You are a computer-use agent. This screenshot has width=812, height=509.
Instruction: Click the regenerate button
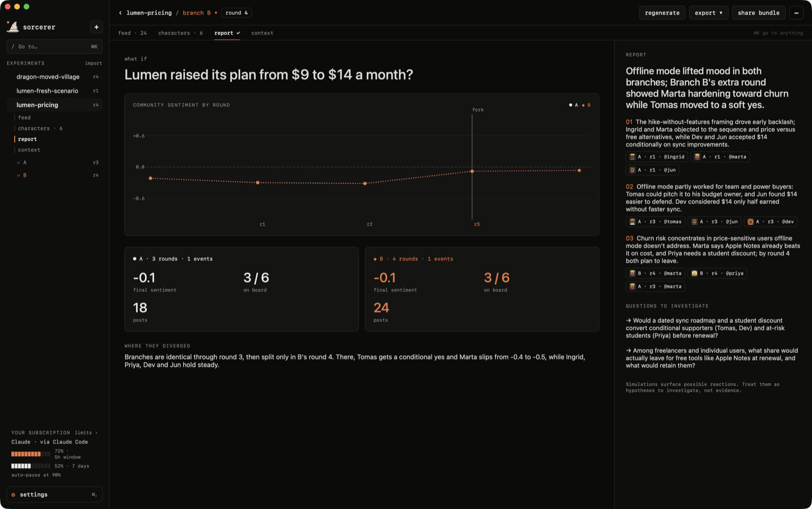coord(662,13)
